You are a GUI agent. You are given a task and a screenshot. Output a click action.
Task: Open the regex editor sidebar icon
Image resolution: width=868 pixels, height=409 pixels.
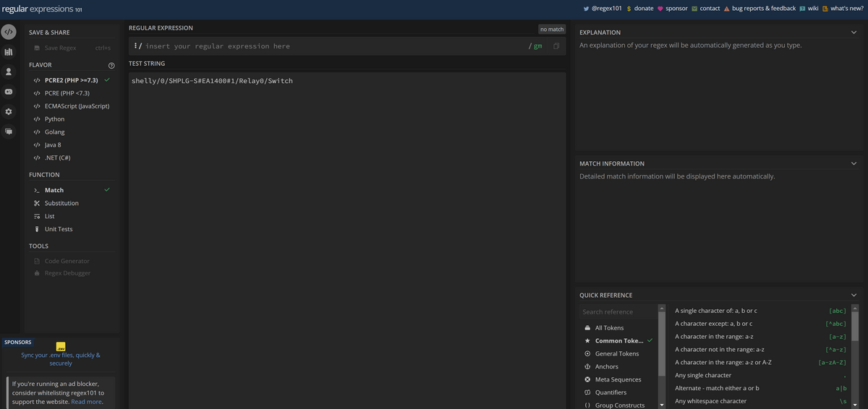[x=9, y=33]
